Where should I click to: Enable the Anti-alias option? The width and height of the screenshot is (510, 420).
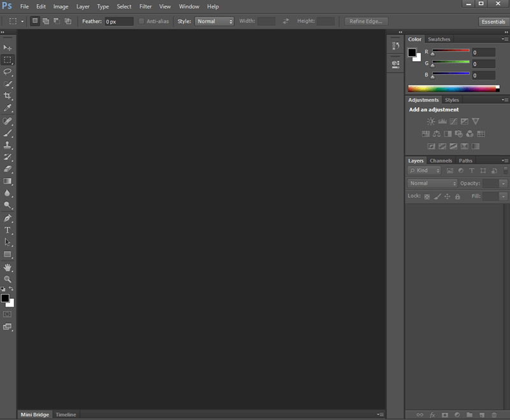tap(141, 21)
